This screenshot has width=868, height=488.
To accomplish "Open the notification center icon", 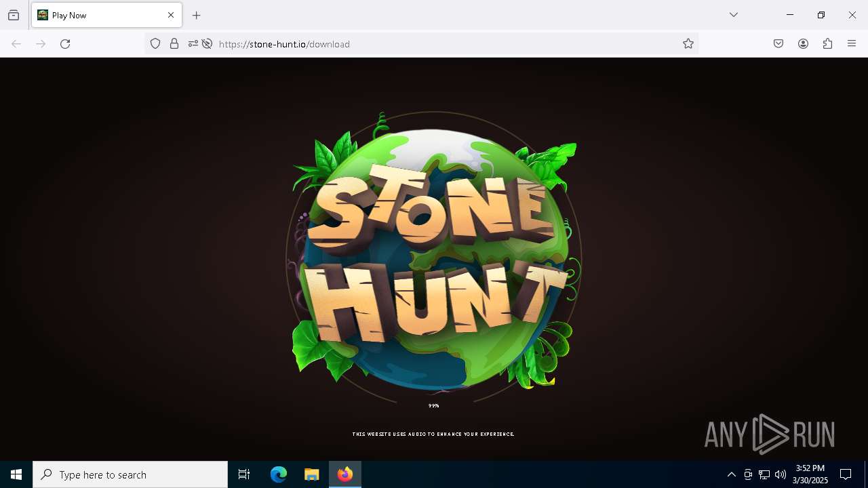I will [x=846, y=474].
